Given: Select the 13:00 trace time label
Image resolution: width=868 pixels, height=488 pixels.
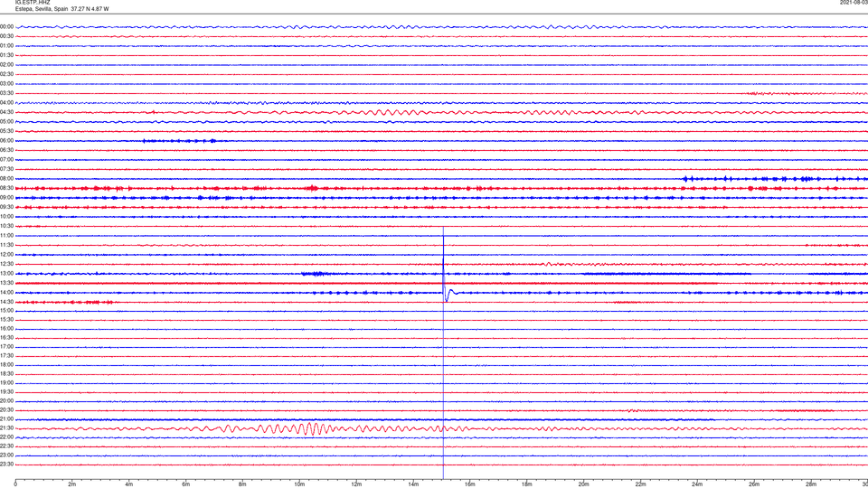Looking at the screenshot, I should (6, 273).
